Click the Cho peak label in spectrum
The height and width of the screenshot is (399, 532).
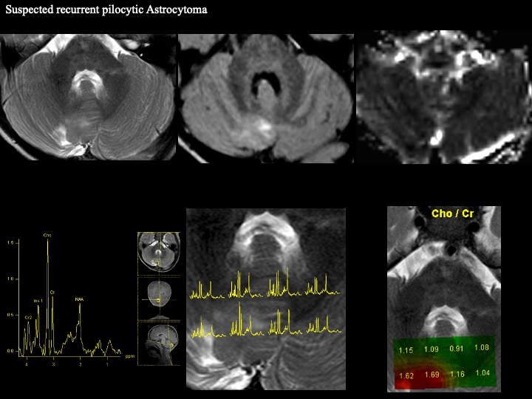coord(47,236)
